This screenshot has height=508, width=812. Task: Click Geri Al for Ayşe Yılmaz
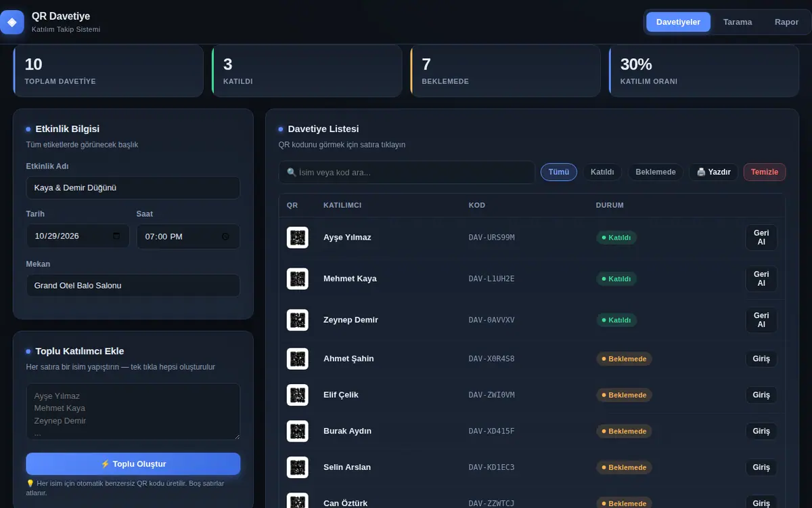tap(761, 238)
